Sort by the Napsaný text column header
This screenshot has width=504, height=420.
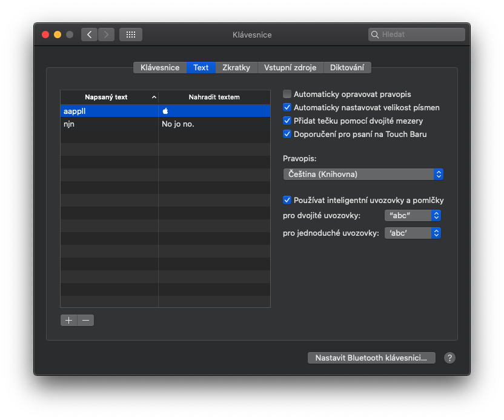(109, 97)
